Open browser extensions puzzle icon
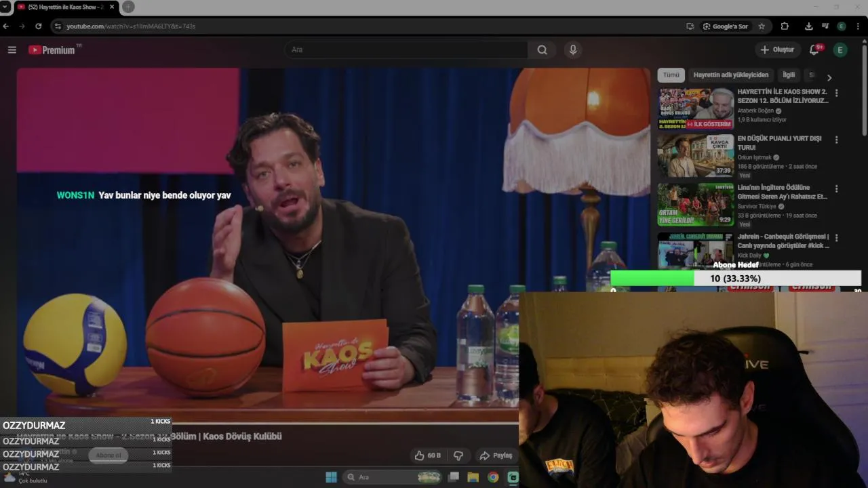 (785, 26)
